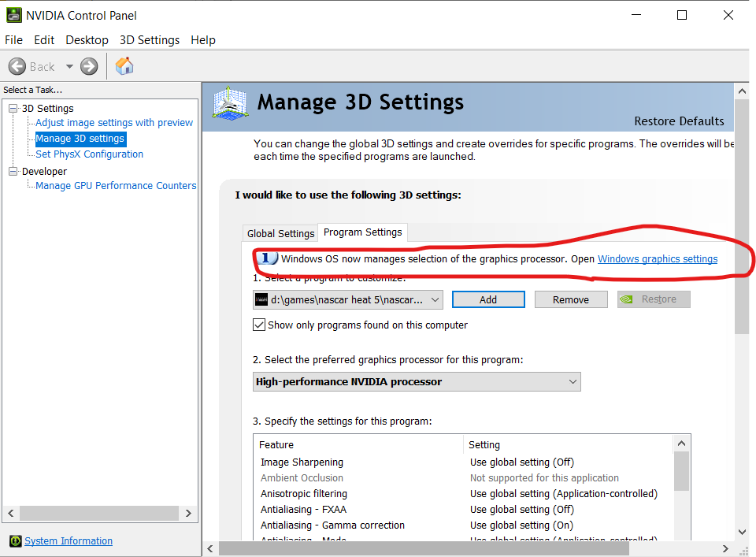Click the NVIDIA Control Panel title icon
This screenshot has width=756, height=557.
tap(14, 15)
